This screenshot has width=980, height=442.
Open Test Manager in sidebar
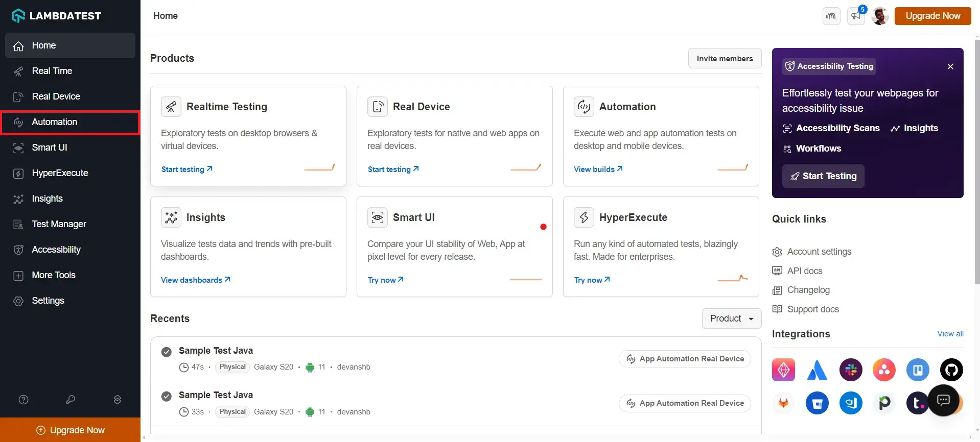point(71,224)
